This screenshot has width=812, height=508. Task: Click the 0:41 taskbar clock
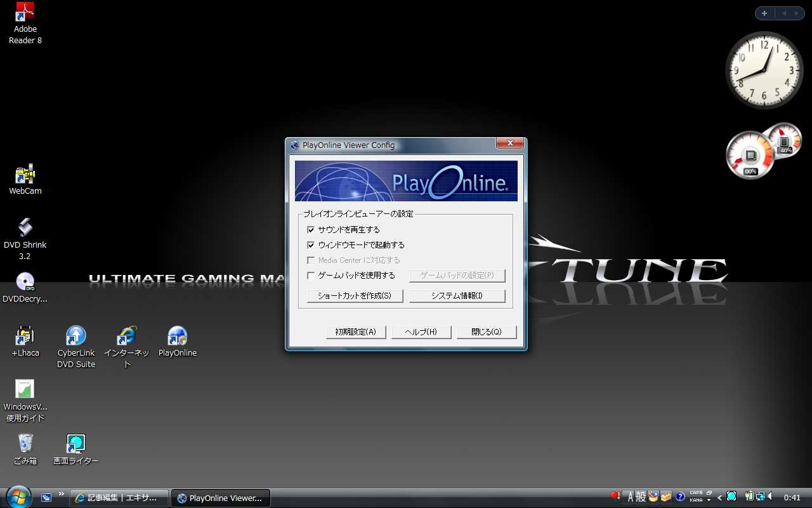point(792,497)
